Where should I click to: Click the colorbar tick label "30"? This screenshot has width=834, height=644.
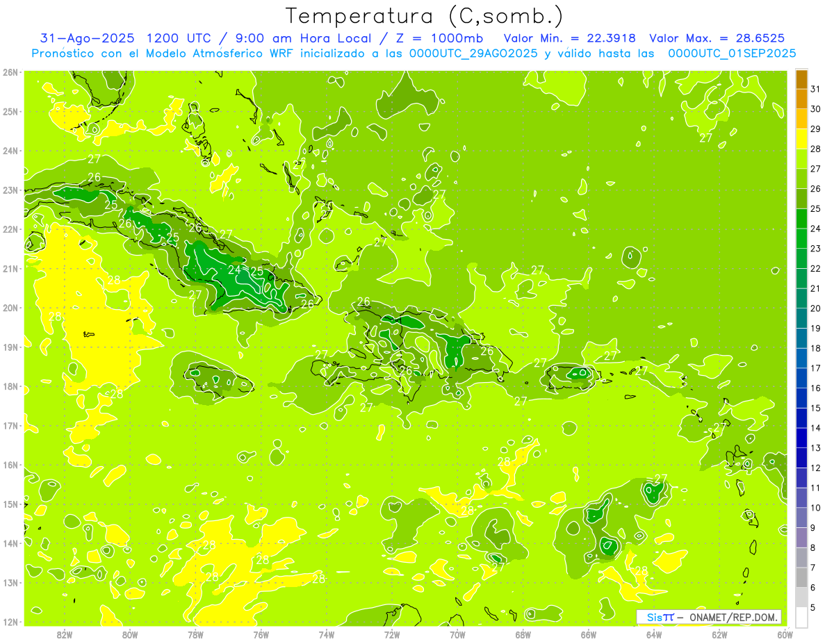click(816, 109)
